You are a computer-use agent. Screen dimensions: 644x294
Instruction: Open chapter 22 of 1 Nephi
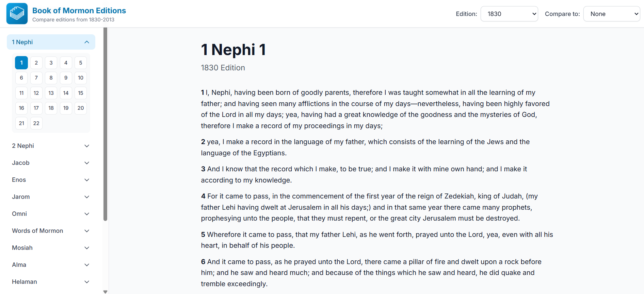[36, 123]
